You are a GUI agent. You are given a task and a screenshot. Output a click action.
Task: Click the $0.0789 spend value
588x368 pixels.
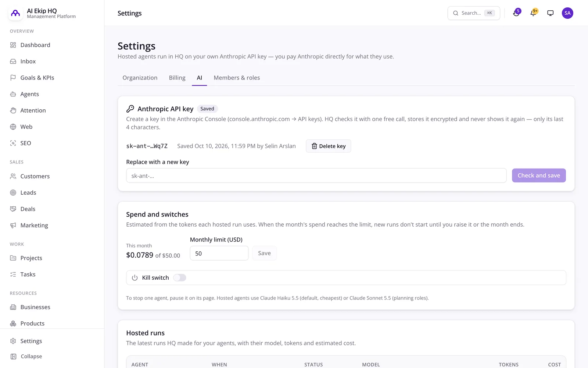pos(140,255)
